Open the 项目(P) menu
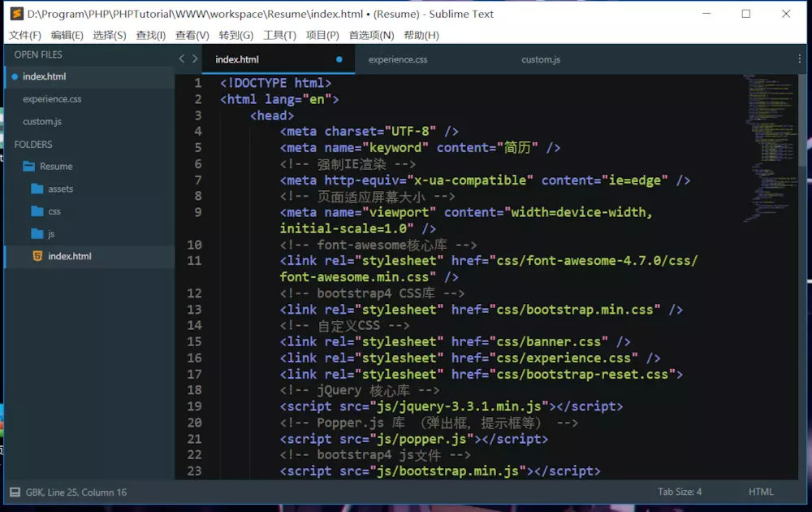The width and height of the screenshot is (812, 512). click(322, 35)
